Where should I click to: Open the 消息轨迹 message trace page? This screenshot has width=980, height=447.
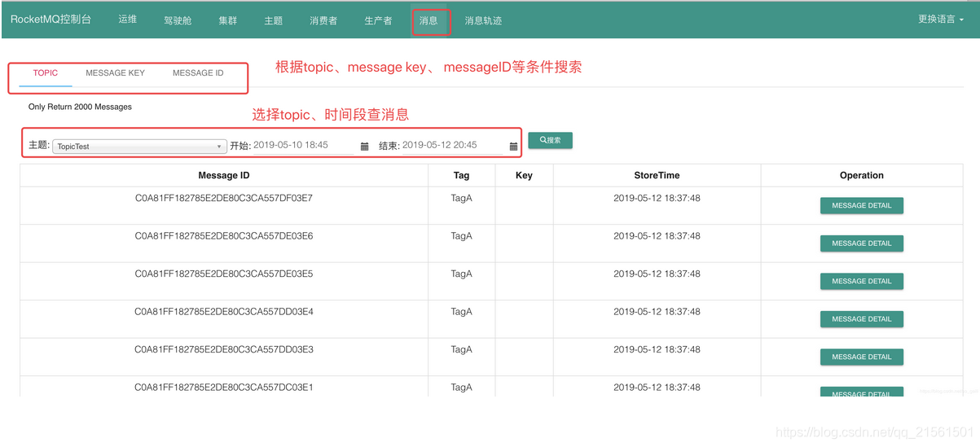pos(483,20)
